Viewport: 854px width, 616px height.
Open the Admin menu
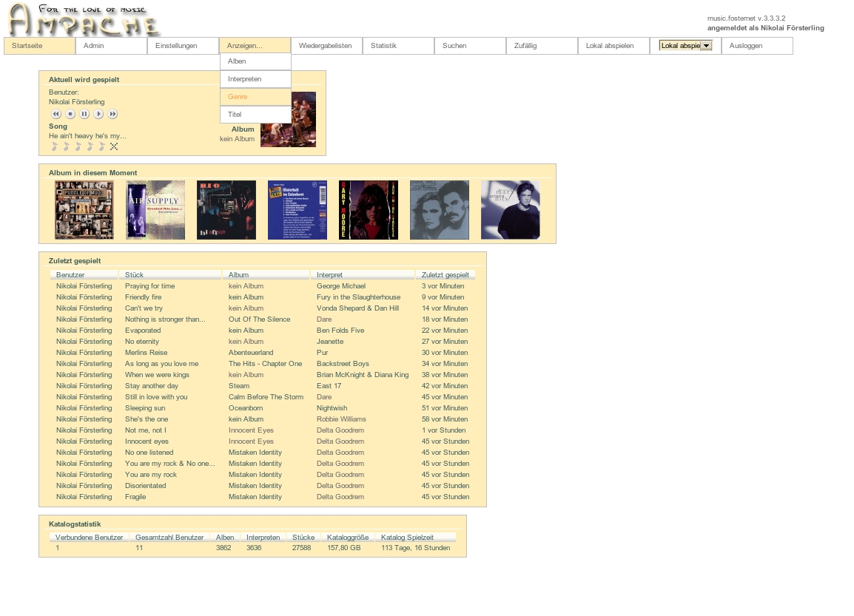(x=111, y=46)
